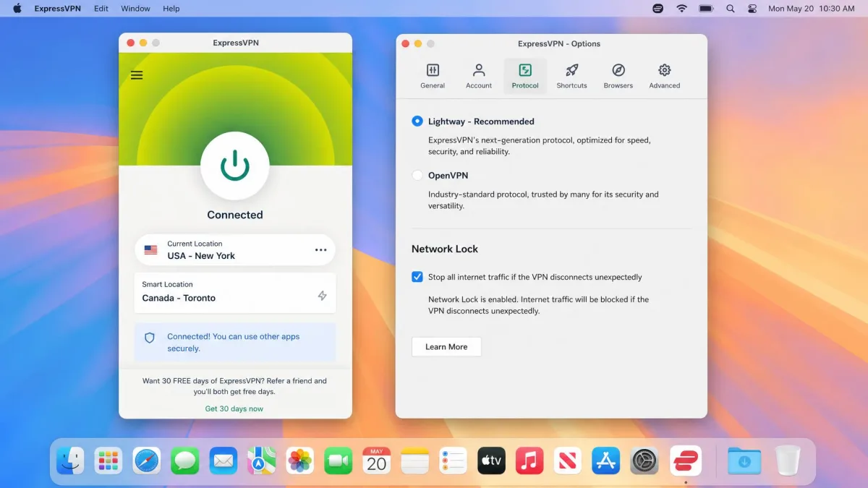The image size is (868, 488).
Task: Select the Protocol tab in Options
Action: click(x=525, y=76)
